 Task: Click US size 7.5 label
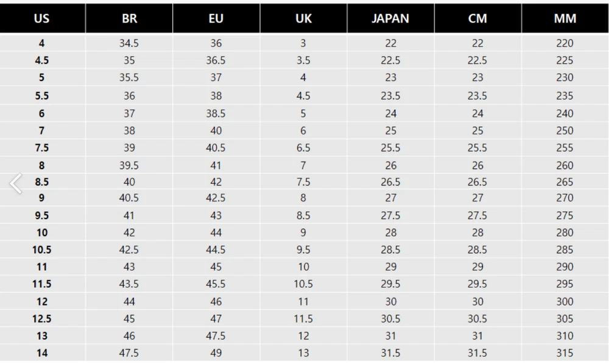tap(42, 148)
